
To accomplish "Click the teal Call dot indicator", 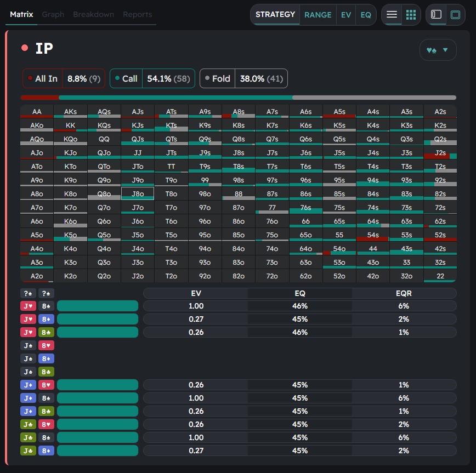I will (x=117, y=78).
